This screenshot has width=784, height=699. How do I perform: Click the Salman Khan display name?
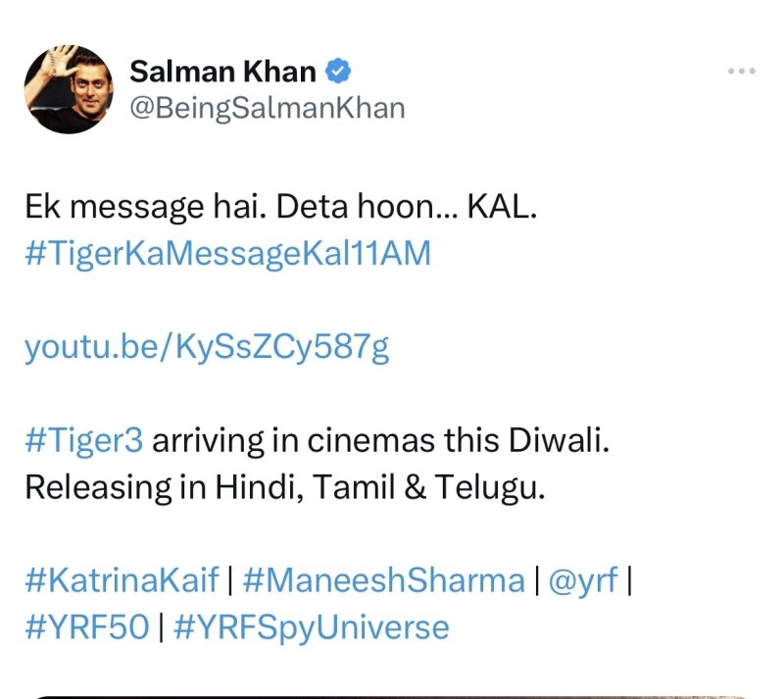click(223, 72)
